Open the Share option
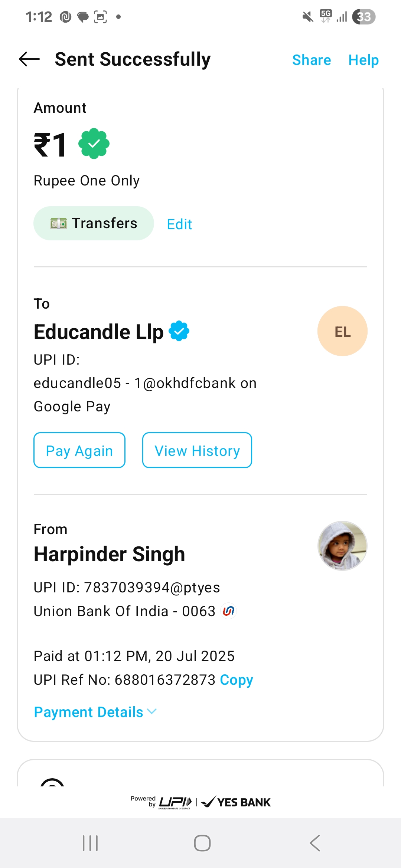 (312, 60)
